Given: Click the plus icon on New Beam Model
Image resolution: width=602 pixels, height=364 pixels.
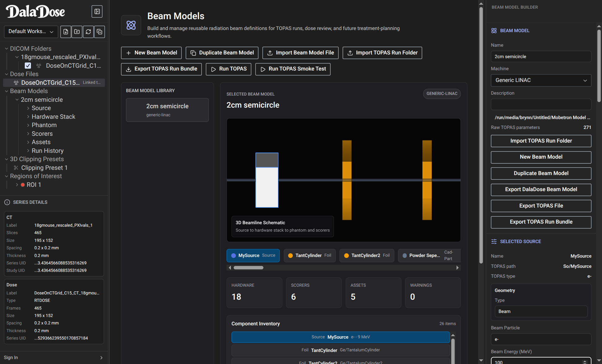Looking at the screenshot, I should tap(128, 53).
